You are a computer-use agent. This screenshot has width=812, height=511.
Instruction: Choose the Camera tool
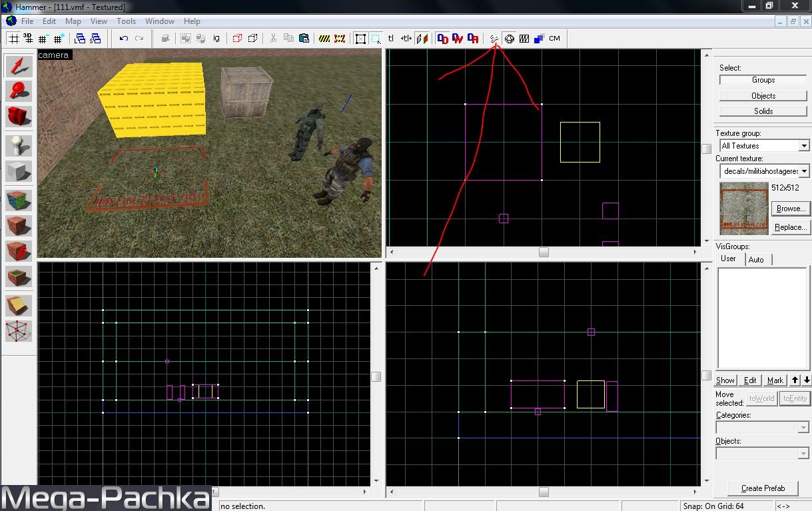click(19, 116)
